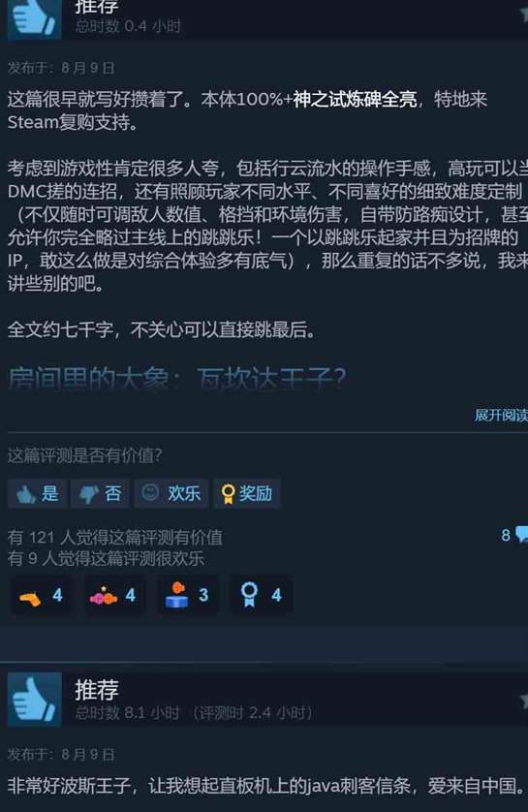Open the second review's 推荐 heading
Screen dimensions: 528x812
(x=97, y=690)
